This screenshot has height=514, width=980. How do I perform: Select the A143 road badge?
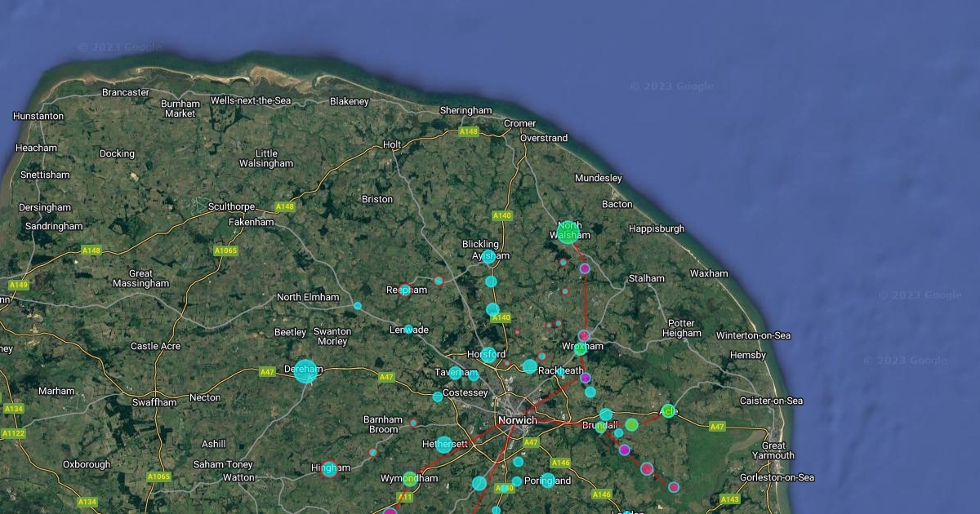click(729, 499)
